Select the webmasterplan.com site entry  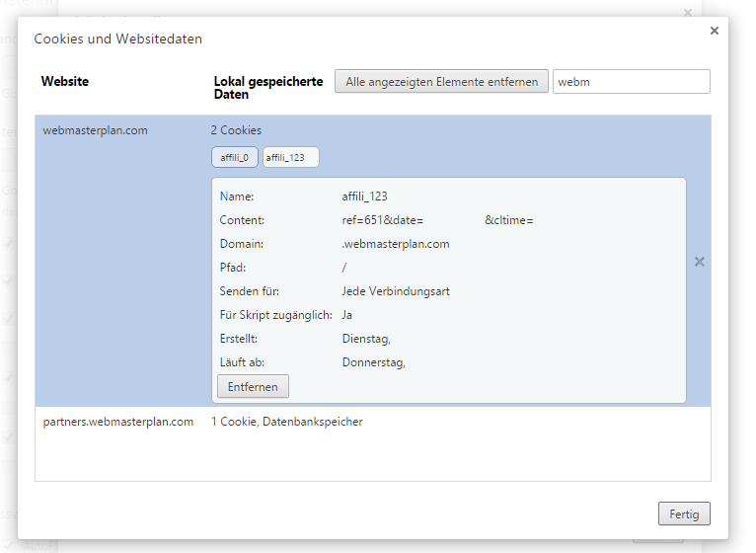[95, 130]
